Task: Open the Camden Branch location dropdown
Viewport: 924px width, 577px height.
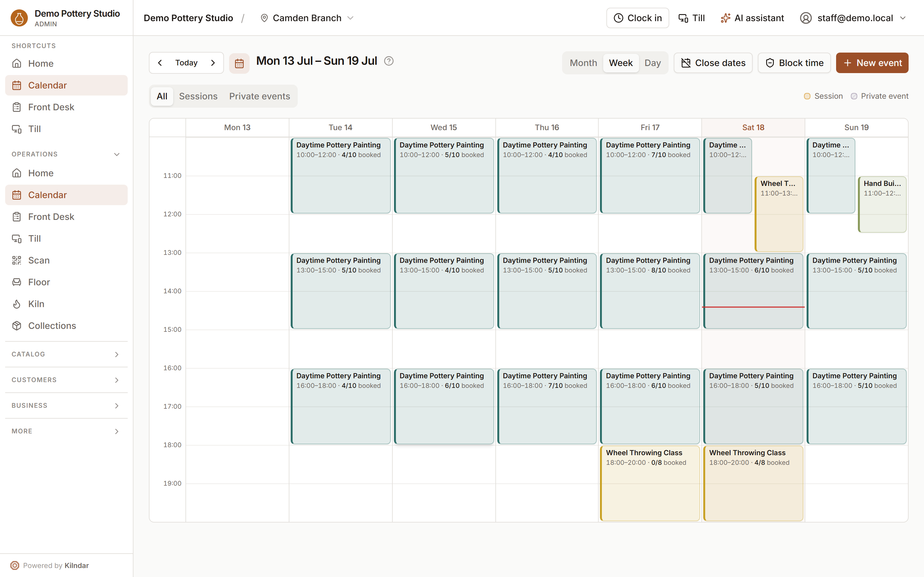Action: pyautogui.click(x=307, y=18)
